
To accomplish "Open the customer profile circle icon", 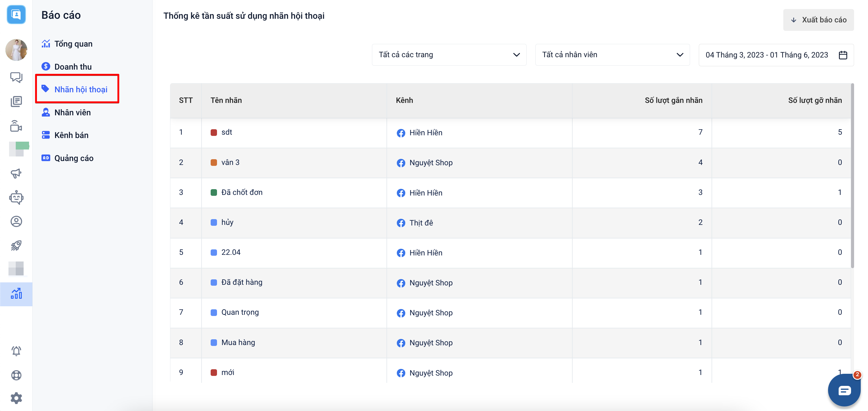I will [x=16, y=221].
